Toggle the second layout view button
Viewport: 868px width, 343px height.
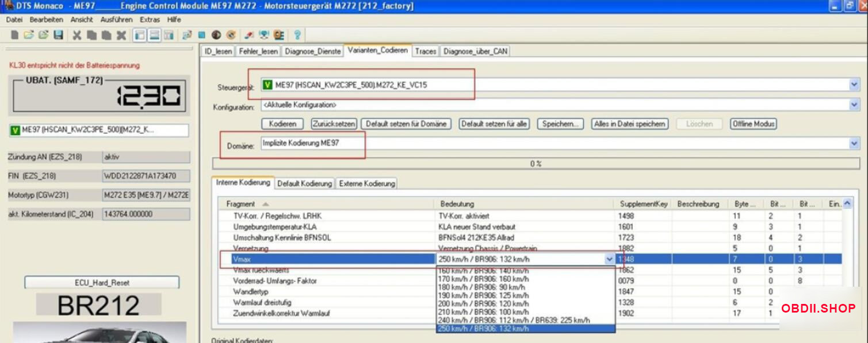154,36
